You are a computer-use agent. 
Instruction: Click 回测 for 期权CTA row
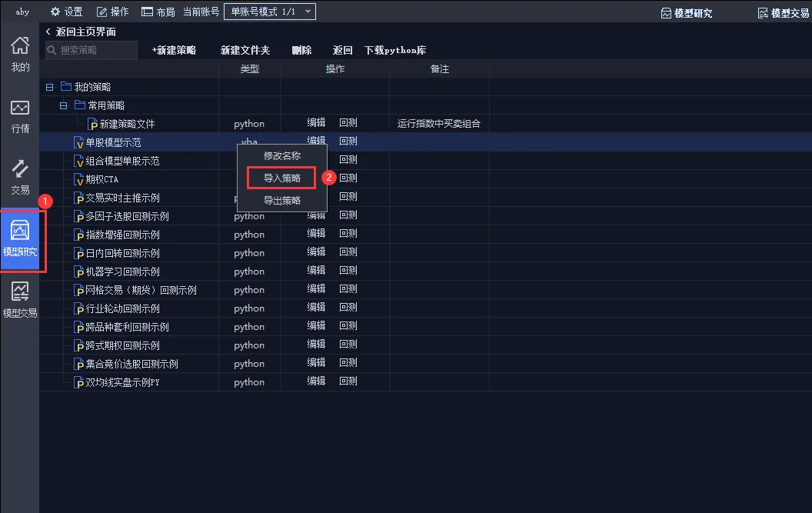[x=348, y=178]
